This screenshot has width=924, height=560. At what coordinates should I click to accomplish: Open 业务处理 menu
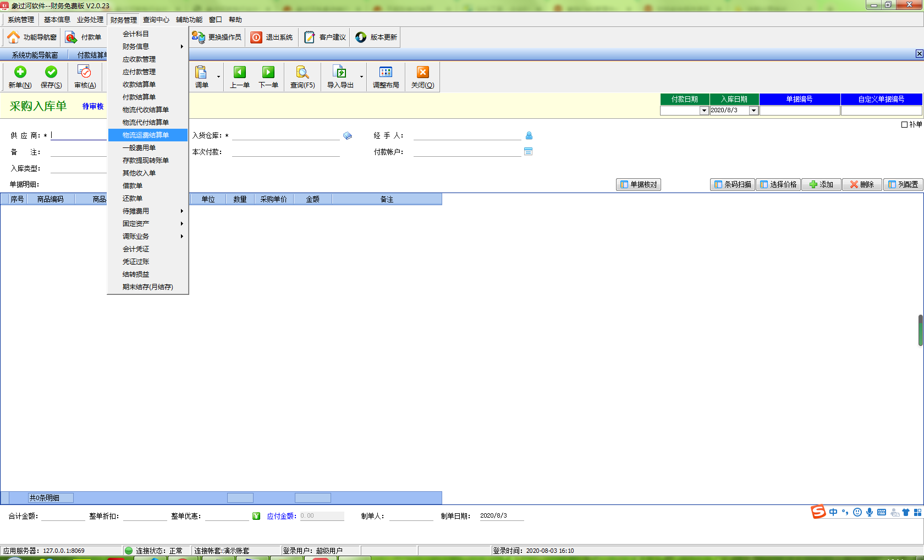[x=90, y=20]
